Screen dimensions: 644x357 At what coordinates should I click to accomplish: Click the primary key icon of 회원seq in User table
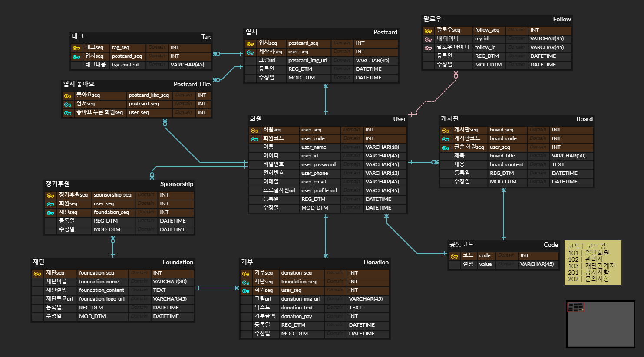254,131
